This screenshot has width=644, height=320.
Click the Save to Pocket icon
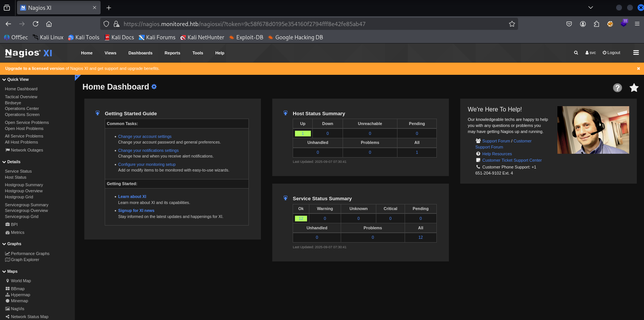click(x=569, y=24)
